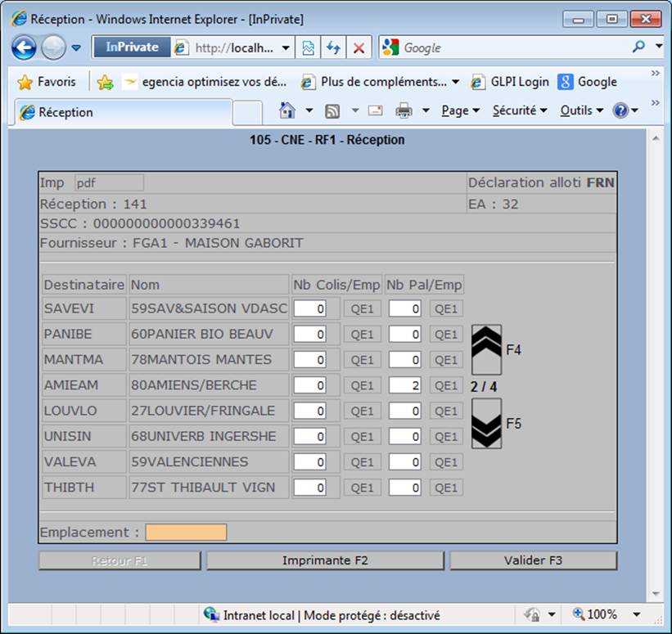
Task: Click the Imprimante F2 button
Action: (x=325, y=560)
